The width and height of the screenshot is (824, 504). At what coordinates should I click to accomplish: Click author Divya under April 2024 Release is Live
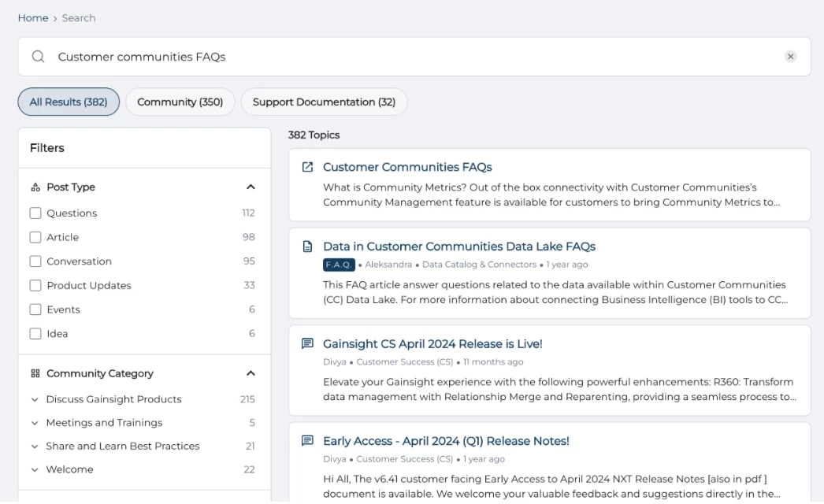[335, 361]
